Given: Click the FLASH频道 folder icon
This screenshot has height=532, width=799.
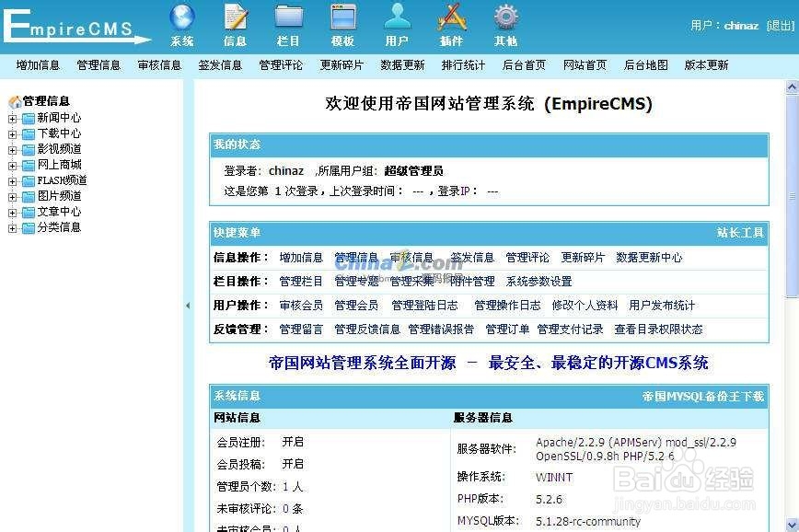Looking at the screenshot, I should coord(29,181).
